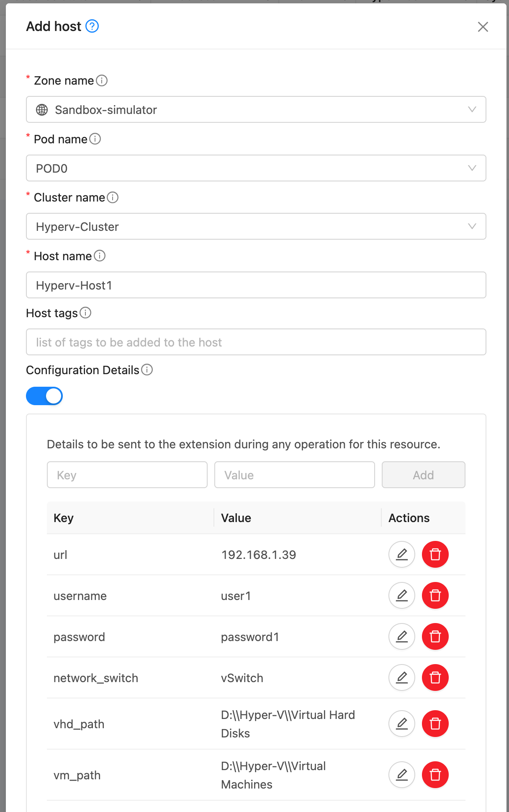Viewport: 509px width, 812px height.
Task: Click the Configuration Details info icon
Action: point(147,370)
